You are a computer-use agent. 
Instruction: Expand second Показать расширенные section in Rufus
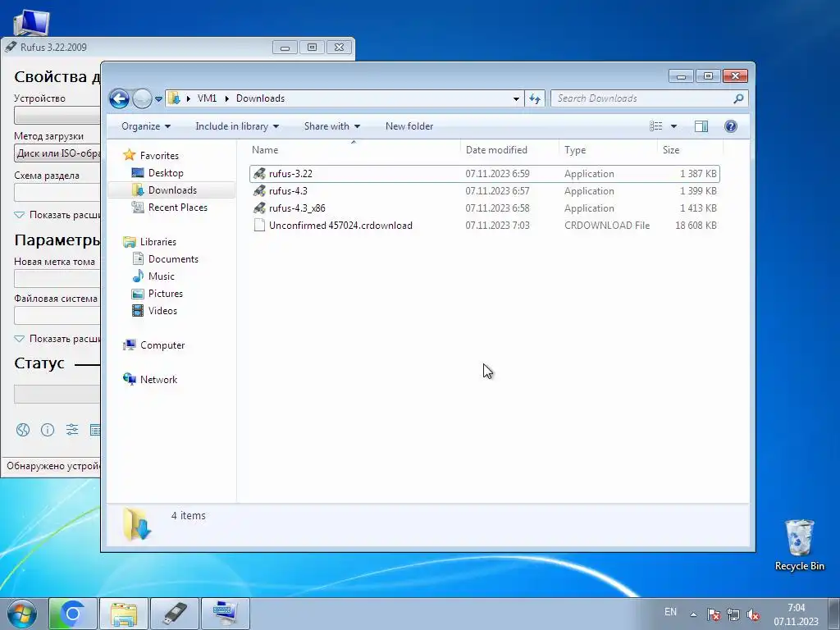tap(58, 339)
